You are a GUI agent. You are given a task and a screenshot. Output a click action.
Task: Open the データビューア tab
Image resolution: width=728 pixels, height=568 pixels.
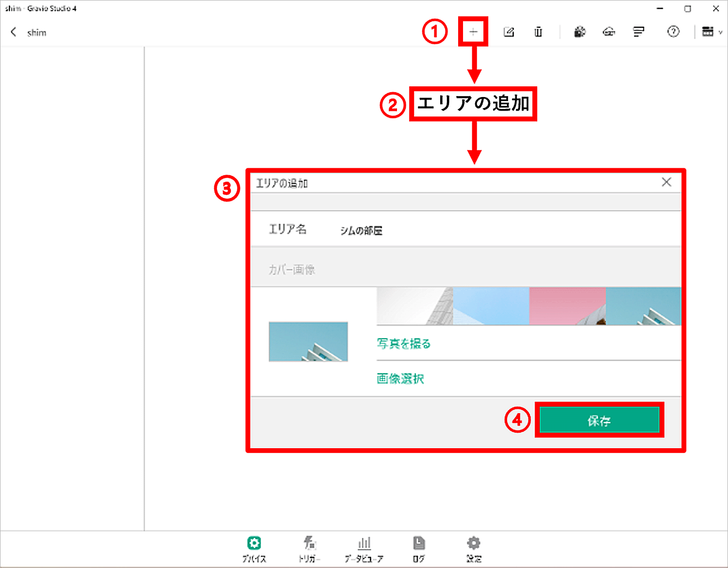(x=364, y=550)
